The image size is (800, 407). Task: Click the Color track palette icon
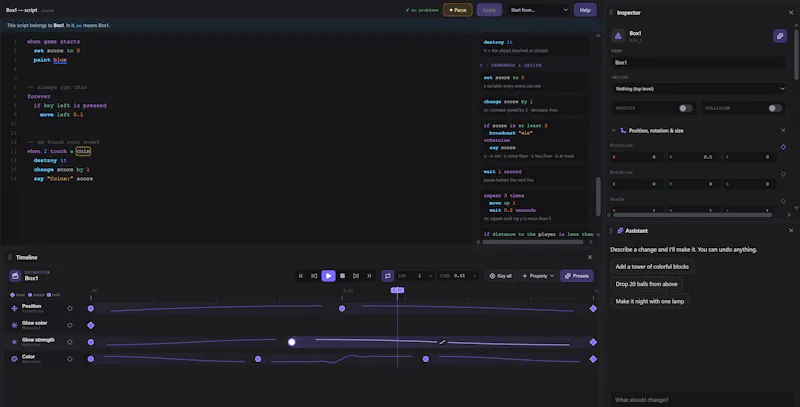[14, 359]
